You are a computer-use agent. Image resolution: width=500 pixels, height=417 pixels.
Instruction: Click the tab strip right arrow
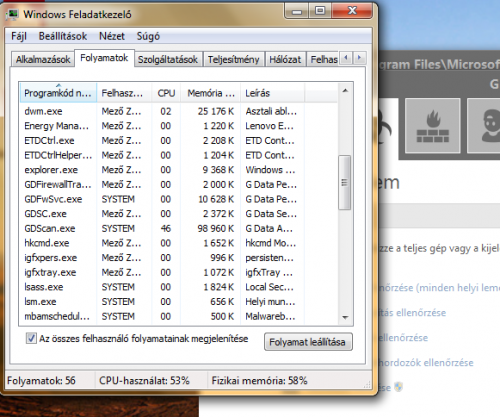point(359,58)
